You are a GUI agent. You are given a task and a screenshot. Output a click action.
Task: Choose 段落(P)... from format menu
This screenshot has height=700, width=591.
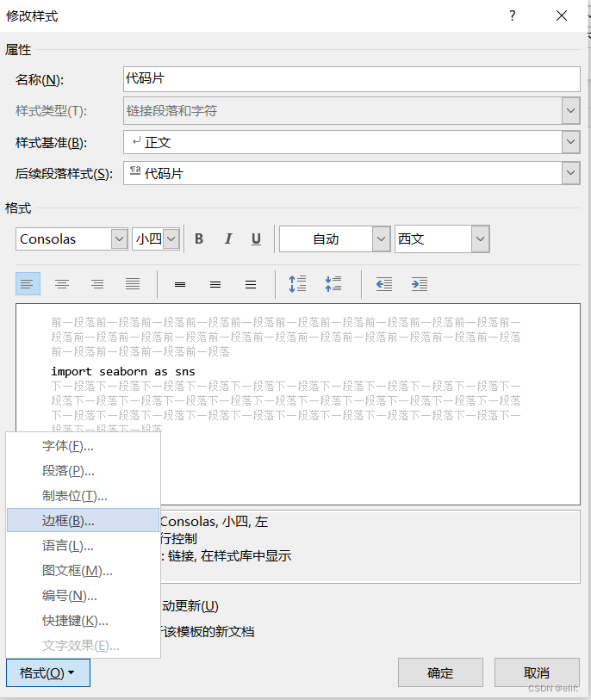point(83,471)
